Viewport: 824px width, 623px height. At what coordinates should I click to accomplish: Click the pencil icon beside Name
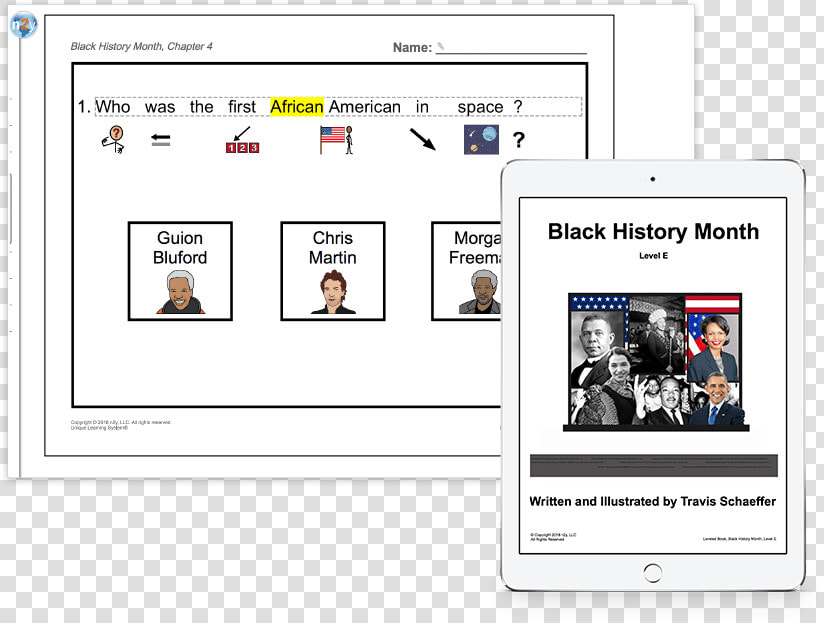click(440, 47)
